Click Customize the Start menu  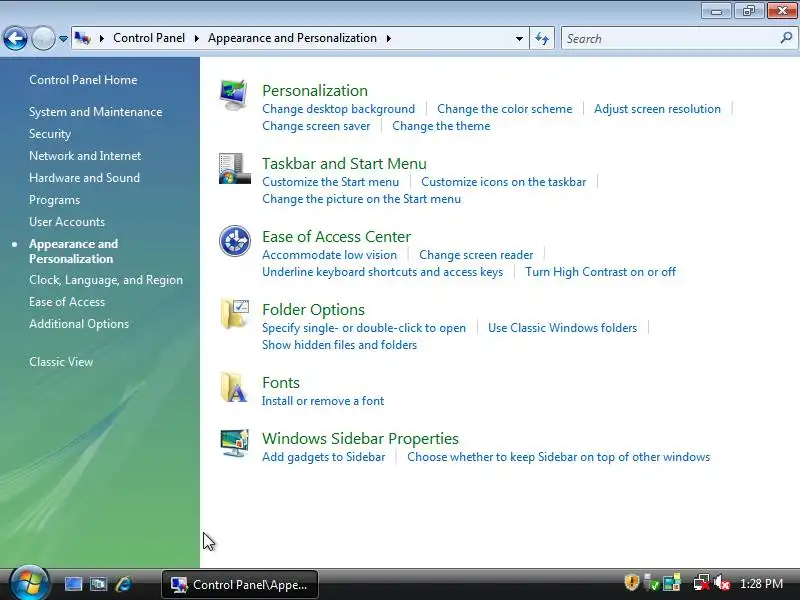pos(331,182)
